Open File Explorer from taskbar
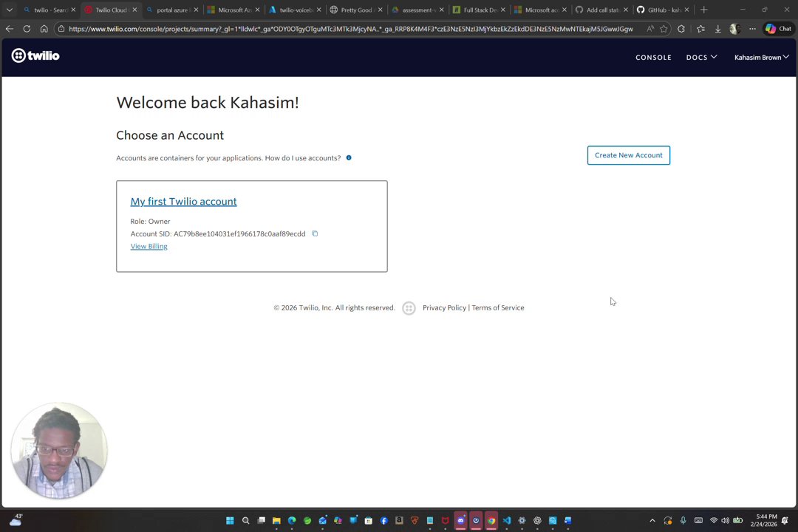The image size is (798, 532). [276, 520]
